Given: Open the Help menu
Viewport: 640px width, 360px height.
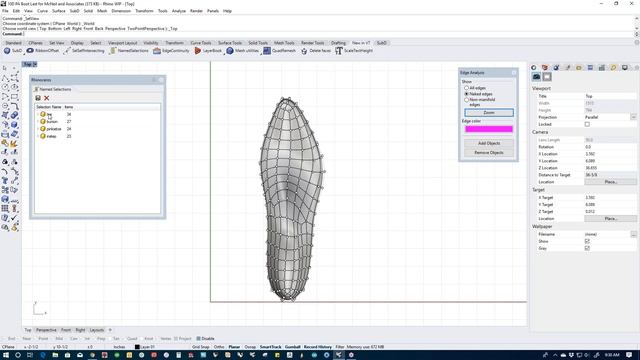Looking at the screenshot, I should tap(227, 11).
